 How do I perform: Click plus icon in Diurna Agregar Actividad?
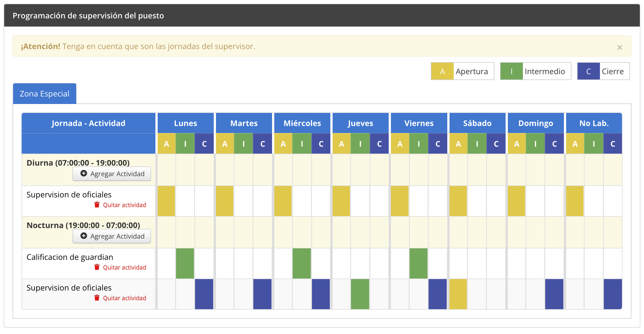click(x=84, y=173)
